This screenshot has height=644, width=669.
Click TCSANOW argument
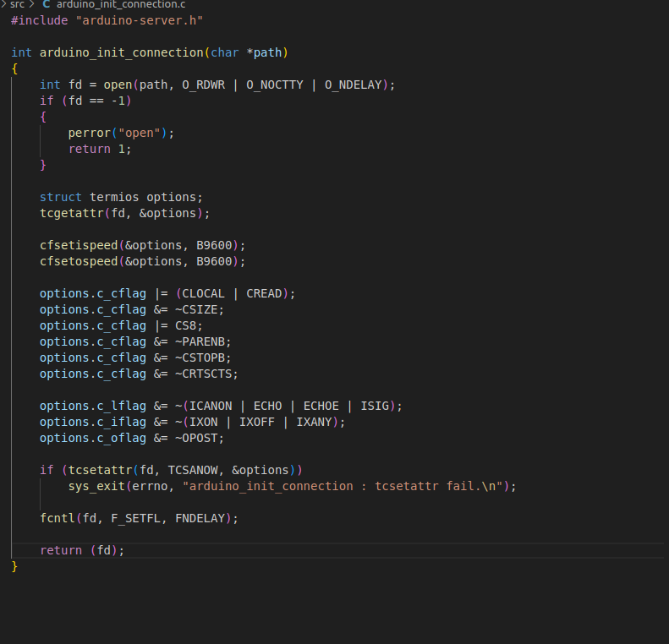(x=193, y=470)
